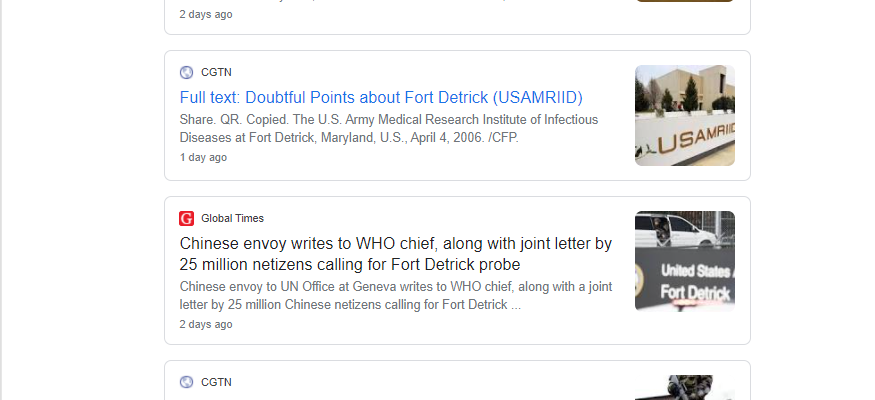The image size is (875, 400).
Task: Open the Fort Detrick sign thumbnail image
Action: coord(685,261)
